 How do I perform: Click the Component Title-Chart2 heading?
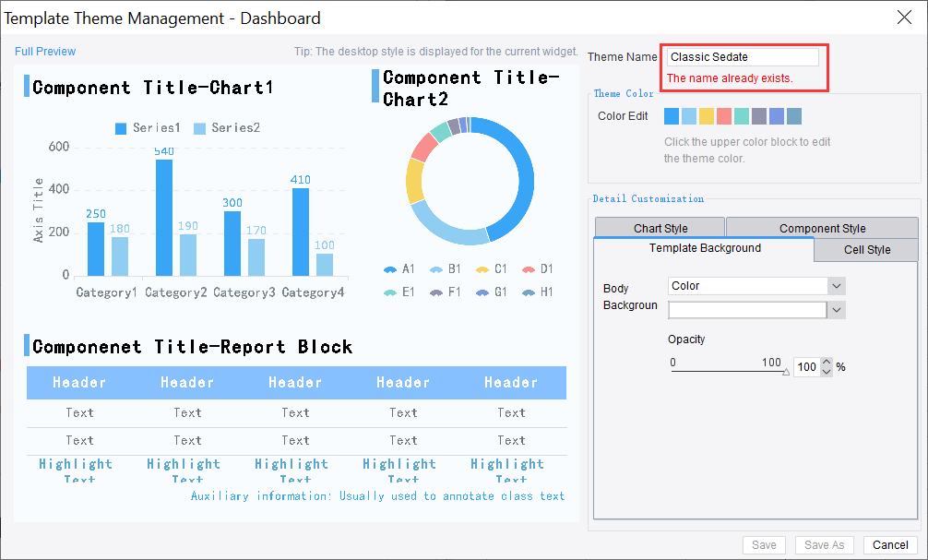pos(470,89)
